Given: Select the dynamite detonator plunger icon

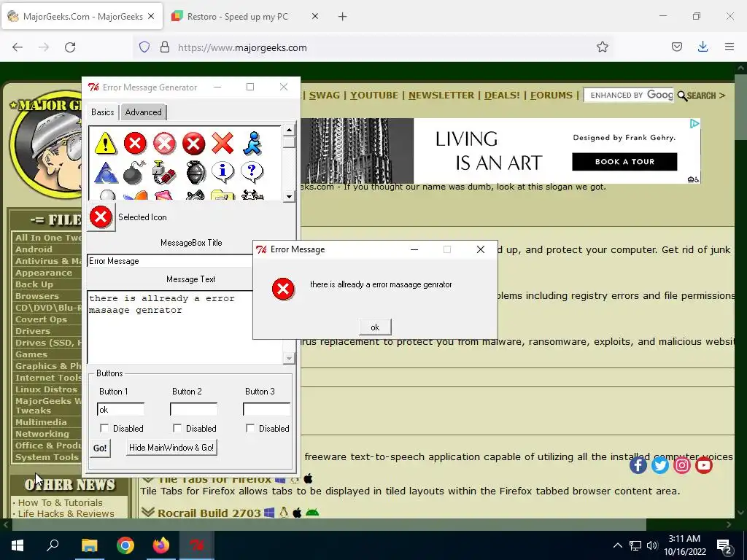Looking at the screenshot, I should coord(164,172).
